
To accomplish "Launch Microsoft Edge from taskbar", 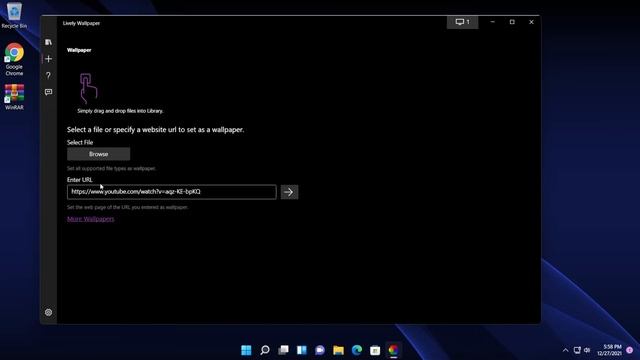I will pos(357,350).
